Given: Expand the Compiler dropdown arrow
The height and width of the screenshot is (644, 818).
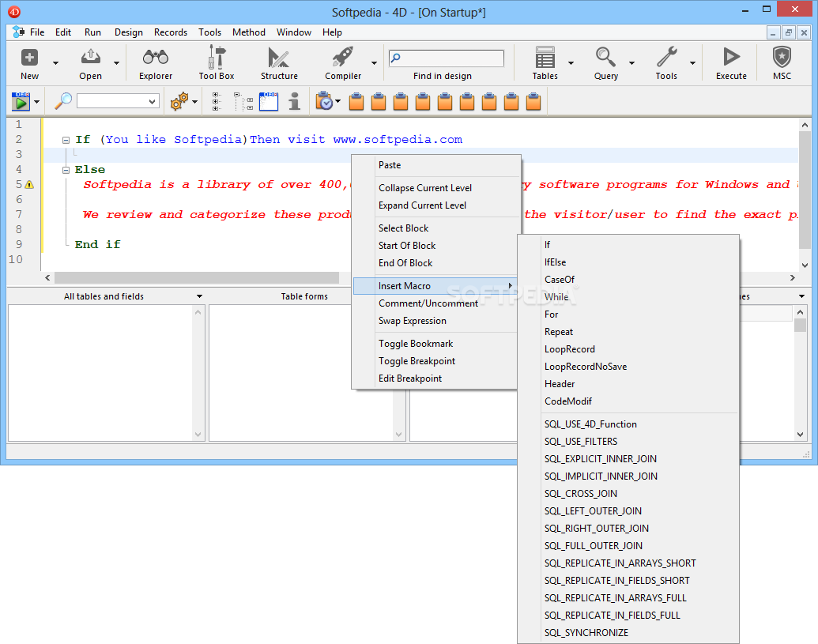Looking at the screenshot, I should tap(374, 62).
